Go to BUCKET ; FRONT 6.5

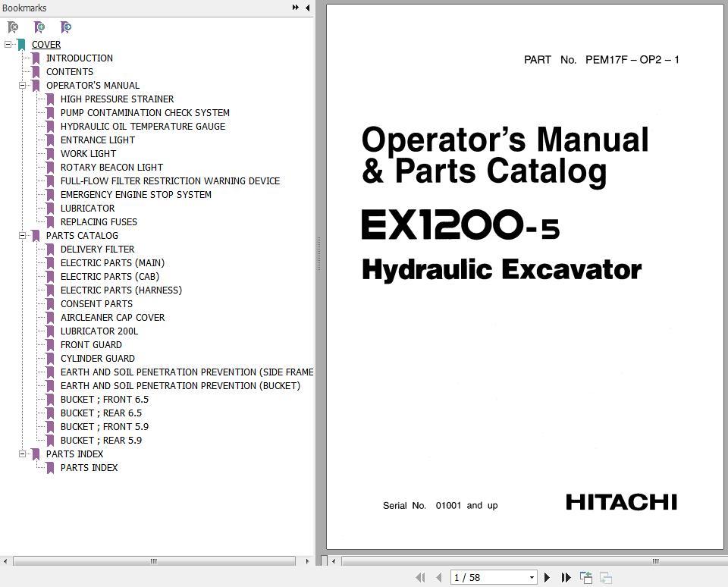105,400
